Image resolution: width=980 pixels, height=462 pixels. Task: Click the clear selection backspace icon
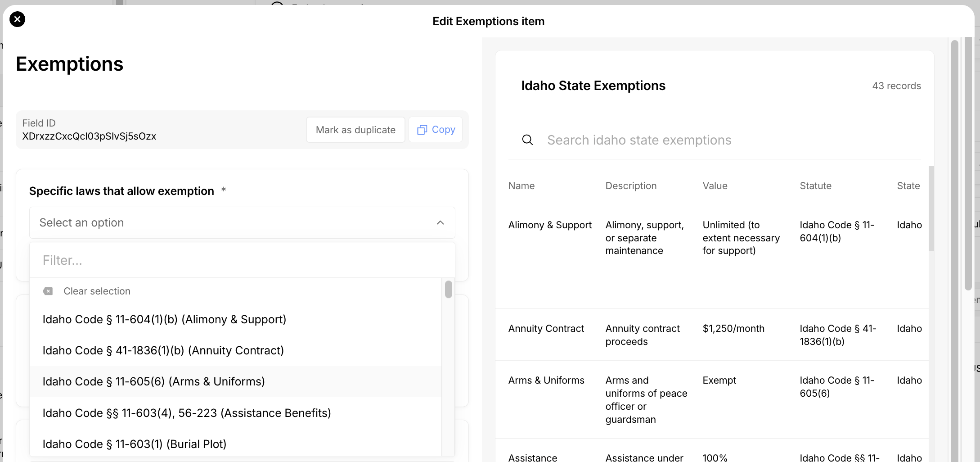tap(48, 291)
